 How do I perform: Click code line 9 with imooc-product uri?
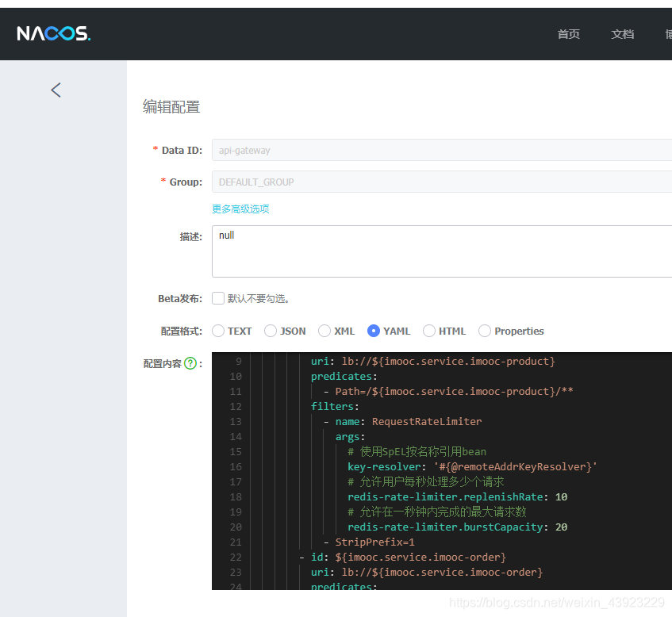pyautogui.click(x=433, y=361)
